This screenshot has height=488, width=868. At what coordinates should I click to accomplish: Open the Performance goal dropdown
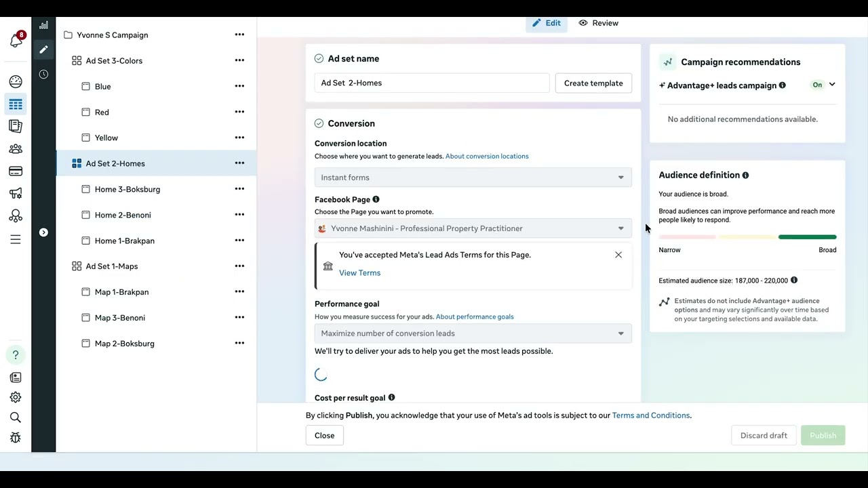[x=473, y=333]
